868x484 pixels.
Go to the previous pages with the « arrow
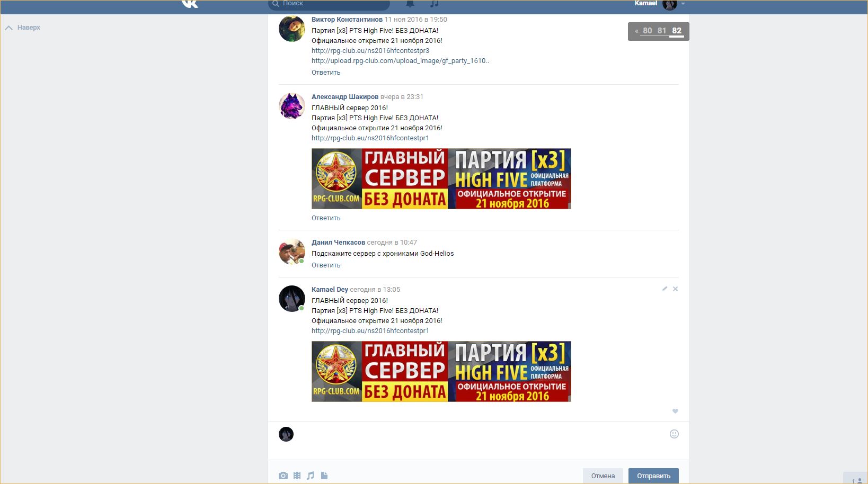[x=636, y=31]
